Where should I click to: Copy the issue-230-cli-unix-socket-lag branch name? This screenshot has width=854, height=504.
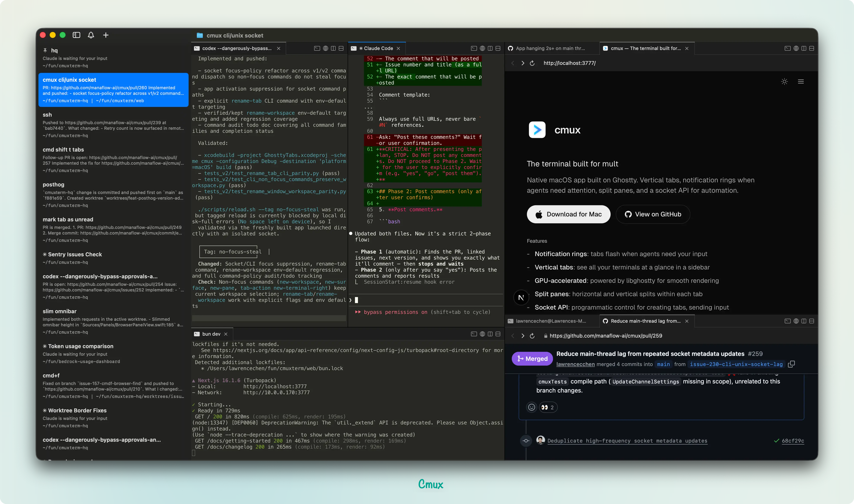click(792, 364)
